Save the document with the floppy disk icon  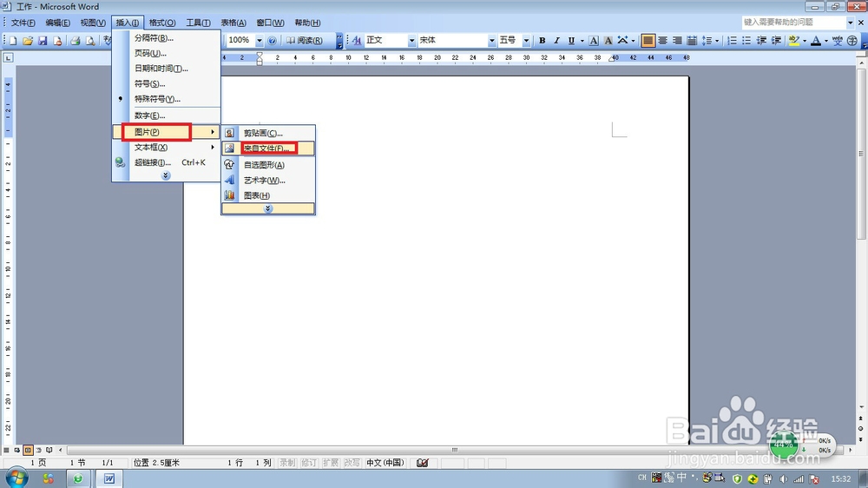(43, 41)
